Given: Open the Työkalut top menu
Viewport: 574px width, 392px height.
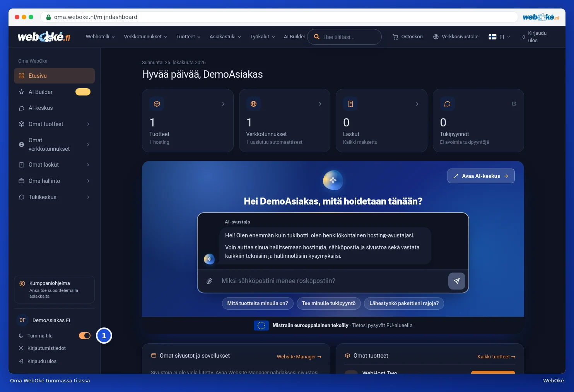Looking at the screenshot, I should pyautogui.click(x=263, y=37).
